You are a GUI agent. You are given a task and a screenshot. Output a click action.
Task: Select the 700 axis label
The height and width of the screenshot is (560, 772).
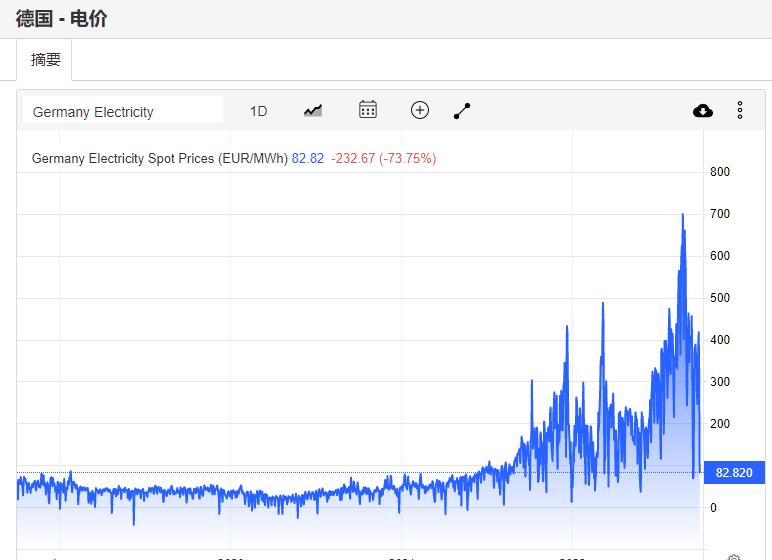719,214
